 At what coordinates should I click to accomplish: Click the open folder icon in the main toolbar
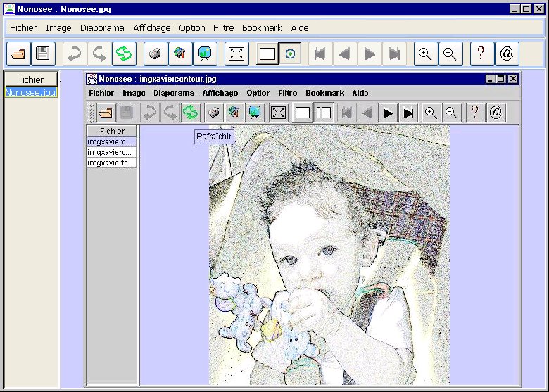point(18,53)
